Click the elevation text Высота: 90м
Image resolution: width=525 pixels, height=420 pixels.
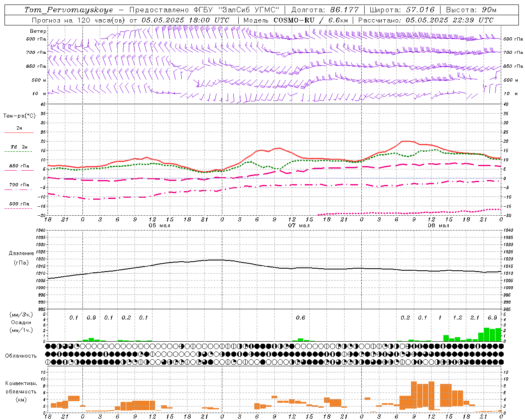coord(471,10)
